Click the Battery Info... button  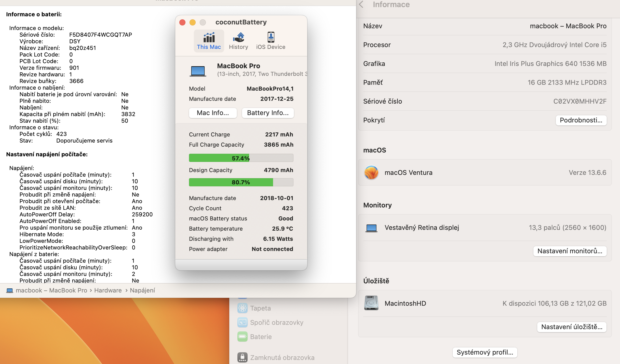point(268,113)
